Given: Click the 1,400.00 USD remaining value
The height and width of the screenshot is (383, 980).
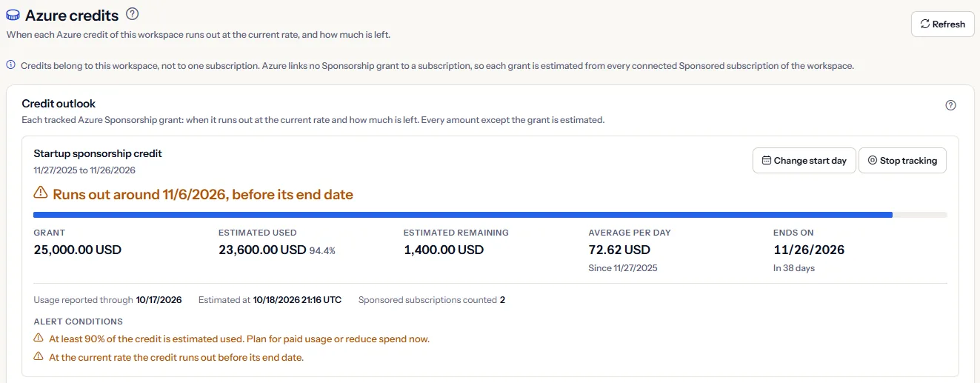Looking at the screenshot, I should click(x=444, y=250).
